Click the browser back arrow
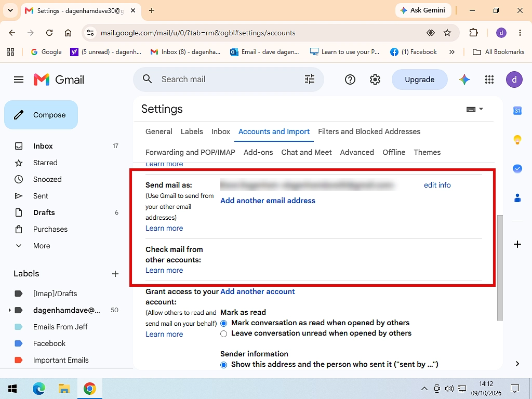 pyautogui.click(x=12, y=33)
